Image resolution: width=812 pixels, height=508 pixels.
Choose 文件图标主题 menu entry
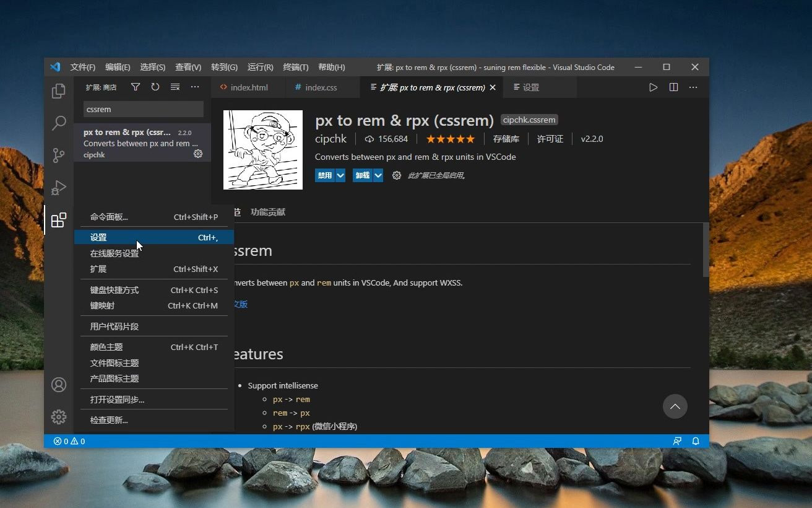click(154, 363)
